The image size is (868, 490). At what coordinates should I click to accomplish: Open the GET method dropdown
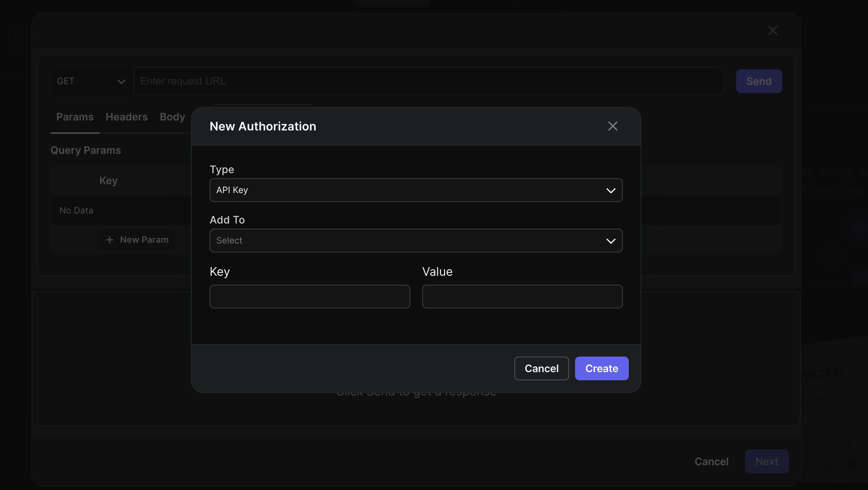[91, 81]
